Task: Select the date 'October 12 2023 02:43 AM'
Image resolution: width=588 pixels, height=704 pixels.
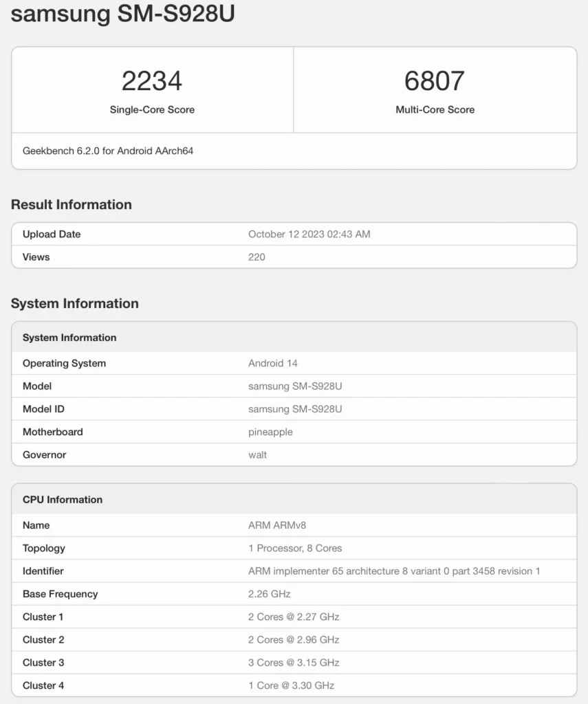Action: point(309,234)
